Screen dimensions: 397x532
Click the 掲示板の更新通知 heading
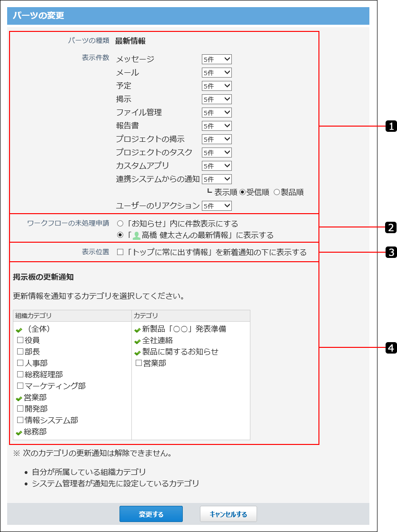[43, 277]
